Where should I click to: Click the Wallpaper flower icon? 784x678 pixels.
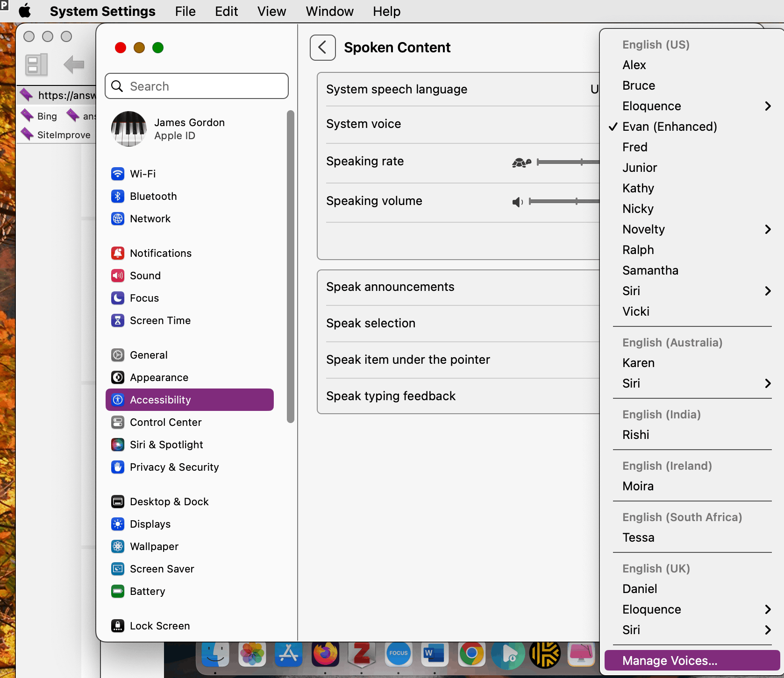[118, 546]
